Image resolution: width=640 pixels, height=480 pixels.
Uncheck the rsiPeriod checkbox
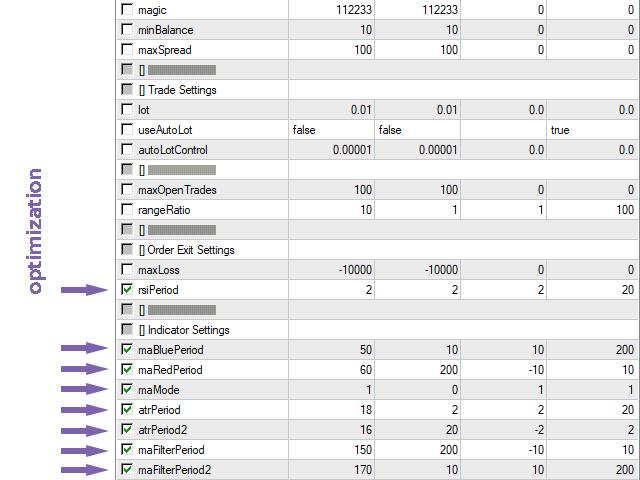[x=127, y=289]
